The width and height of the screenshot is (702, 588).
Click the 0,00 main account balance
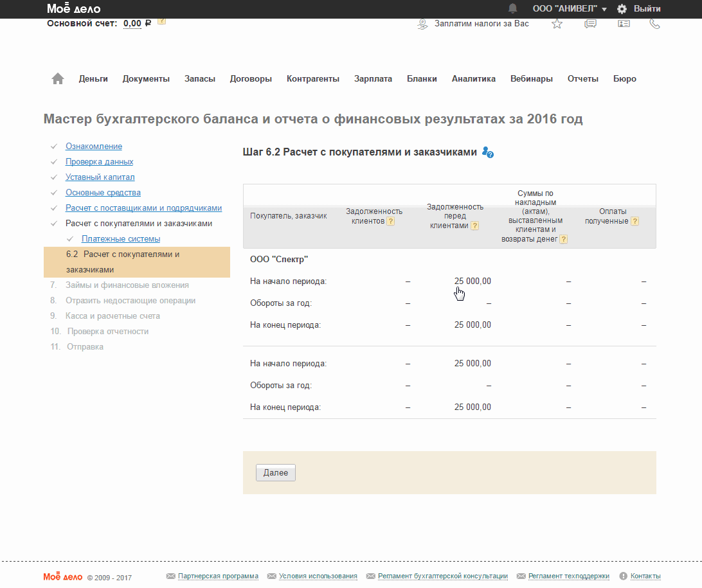132,24
